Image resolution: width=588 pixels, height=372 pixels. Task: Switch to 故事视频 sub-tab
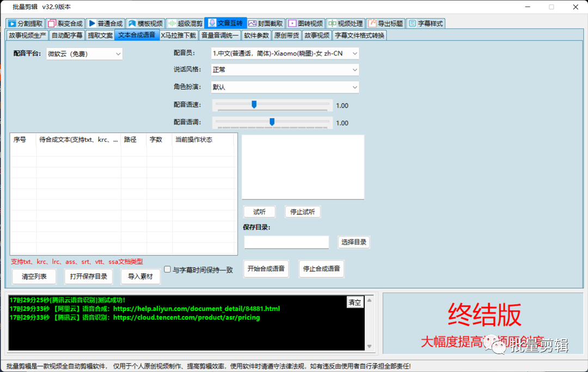(317, 35)
